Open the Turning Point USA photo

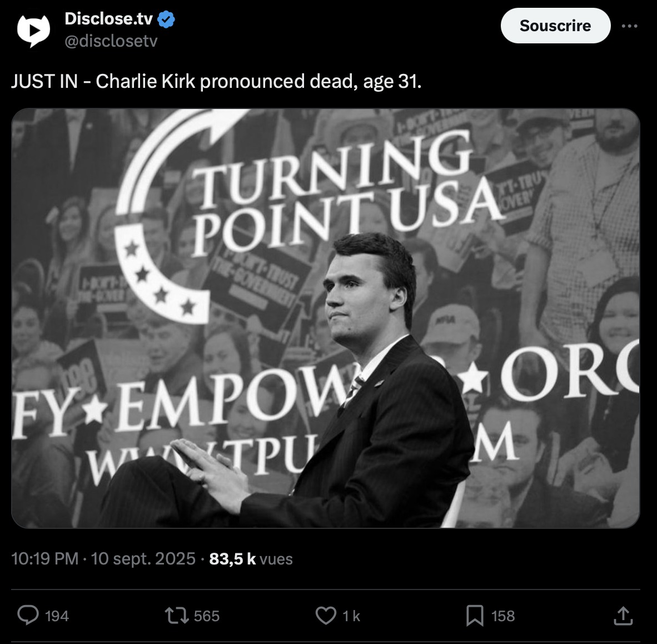(x=326, y=318)
